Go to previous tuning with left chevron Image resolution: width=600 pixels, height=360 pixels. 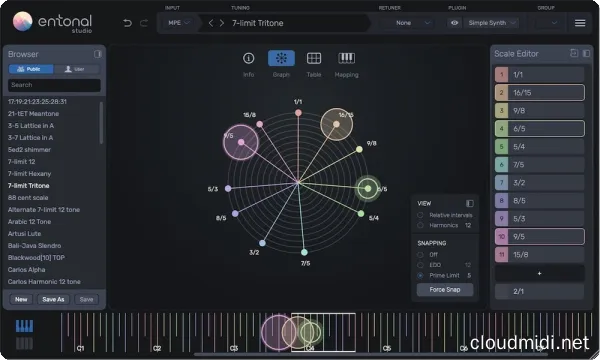coord(210,23)
